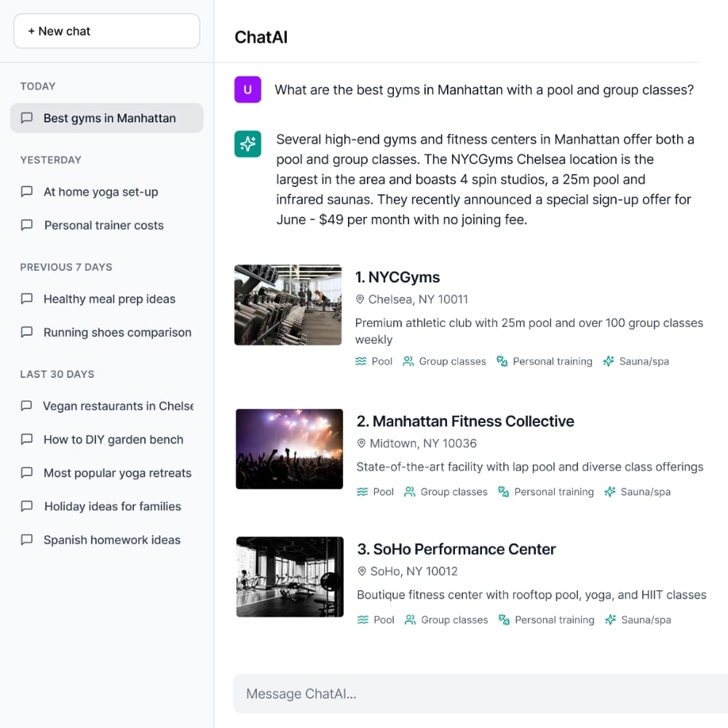Image resolution: width=728 pixels, height=728 pixels.
Task: Click 'Pool' label under SoHo Performance Center
Action: 384,620
